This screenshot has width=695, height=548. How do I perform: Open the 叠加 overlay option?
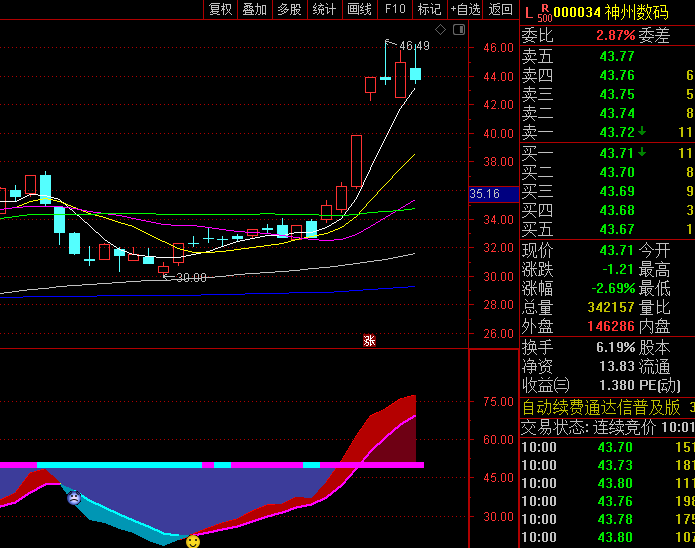[x=254, y=10]
